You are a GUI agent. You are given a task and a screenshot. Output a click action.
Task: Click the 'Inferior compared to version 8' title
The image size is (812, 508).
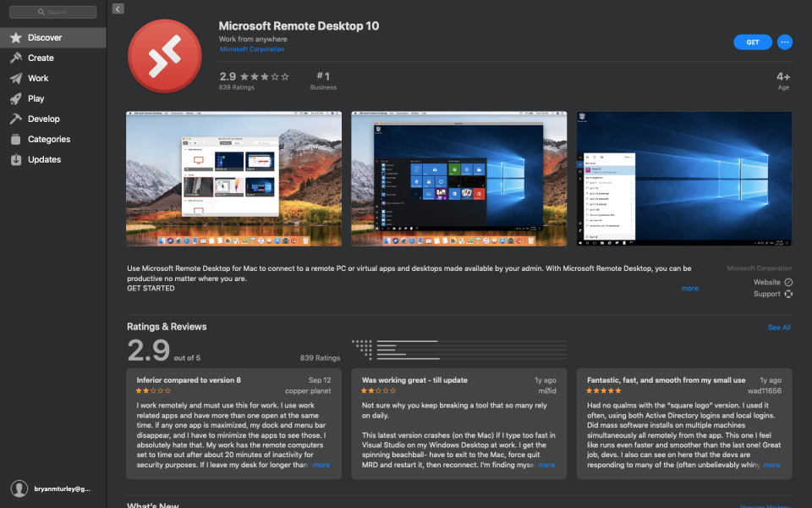pyautogui.click(x=189, y=380)
